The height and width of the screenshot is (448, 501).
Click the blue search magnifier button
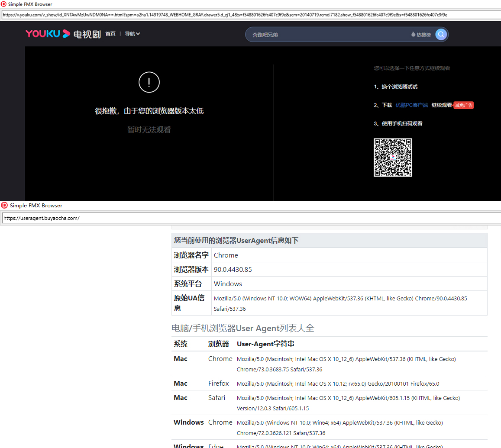click(441, 35)
